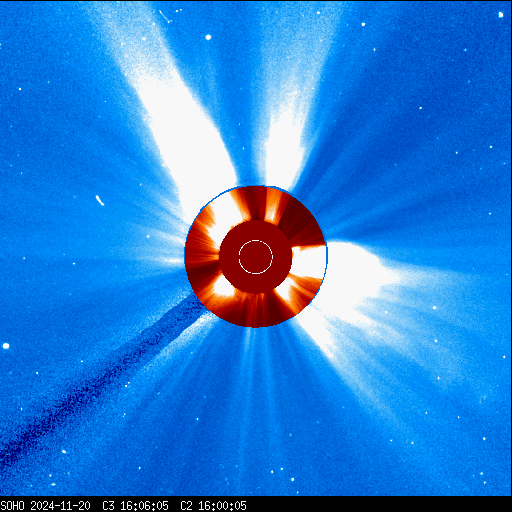Select the SOHO 2024-11-20 date label
Screen dimensions: 512x512
(x=45, y=506)
